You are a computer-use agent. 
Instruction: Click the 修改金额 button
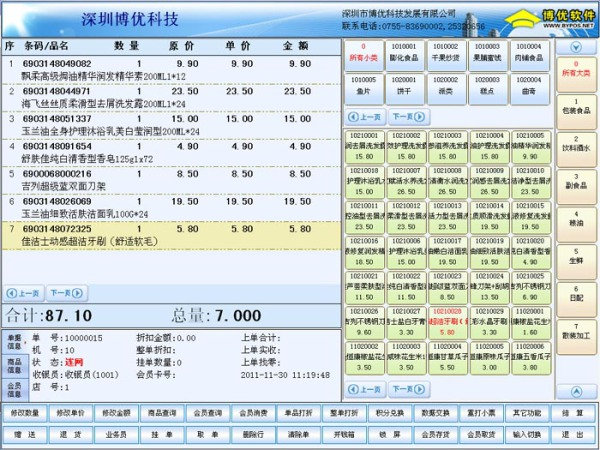coord(116,414)
